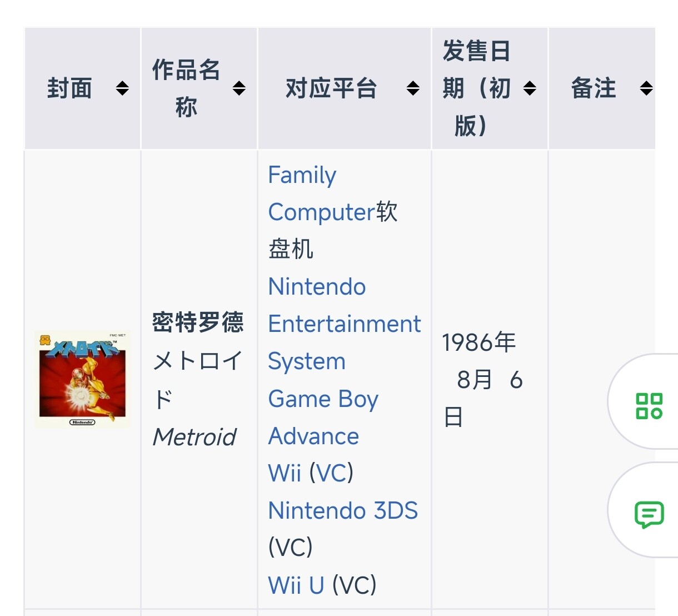Viewport: 678px width, 616px height.
Task: Click the 封面 column header text
Action: (69, 88)
